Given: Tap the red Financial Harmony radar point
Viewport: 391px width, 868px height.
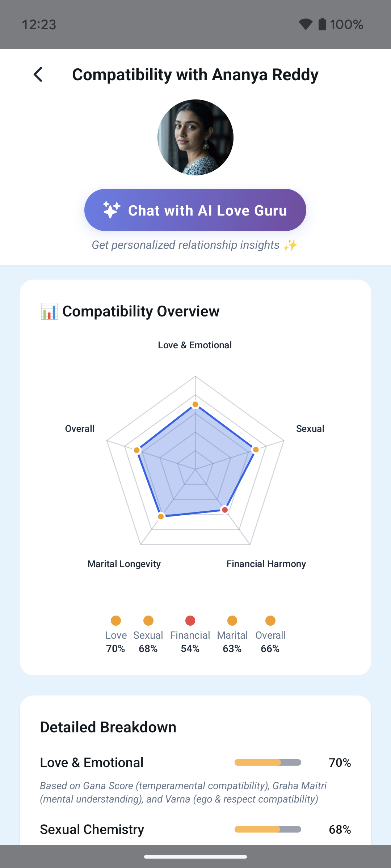Looking at the screenshot, I should pyautogui.click(x=225, y=510).
